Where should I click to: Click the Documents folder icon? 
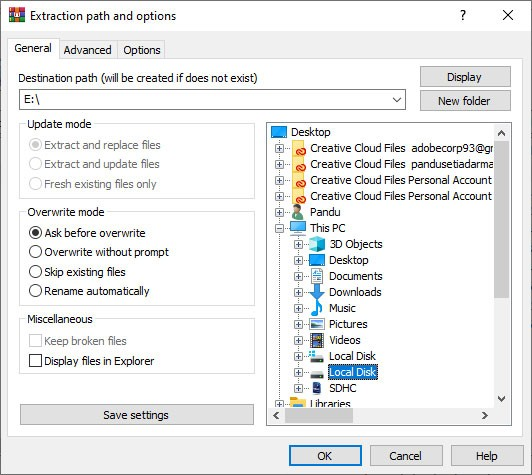[317, 276]
